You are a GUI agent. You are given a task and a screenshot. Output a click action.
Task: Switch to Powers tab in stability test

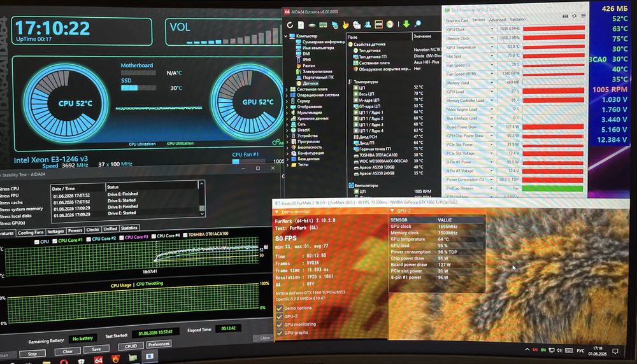(x=75, y=230)
